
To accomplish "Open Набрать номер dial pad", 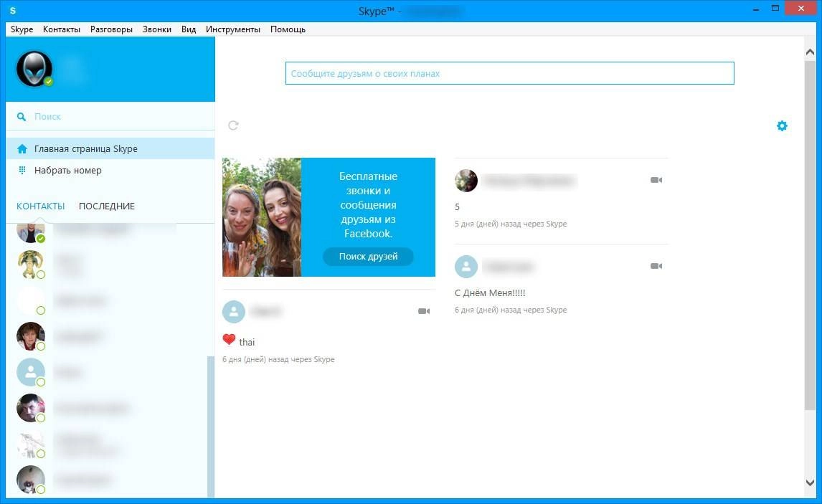I will [x=110, y=171].
